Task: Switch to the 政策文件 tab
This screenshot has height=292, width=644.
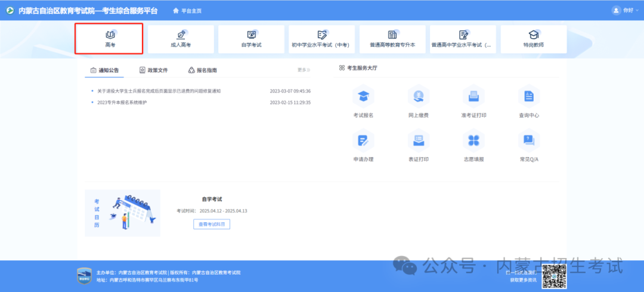Action: point(154,70)
